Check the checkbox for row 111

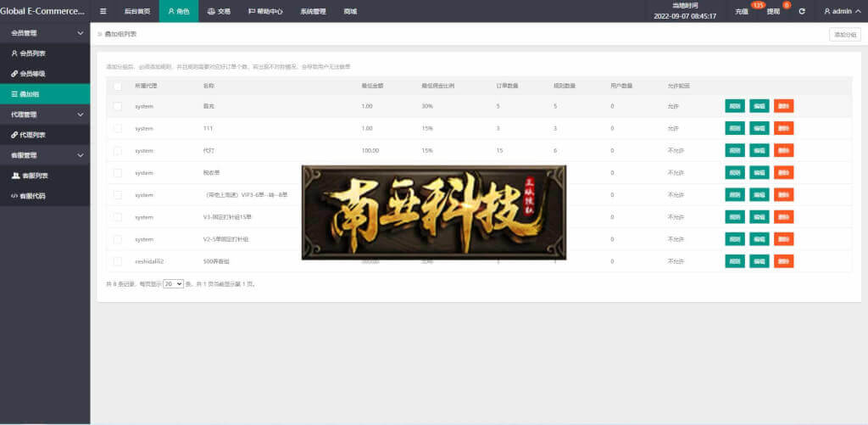[117, 128]
